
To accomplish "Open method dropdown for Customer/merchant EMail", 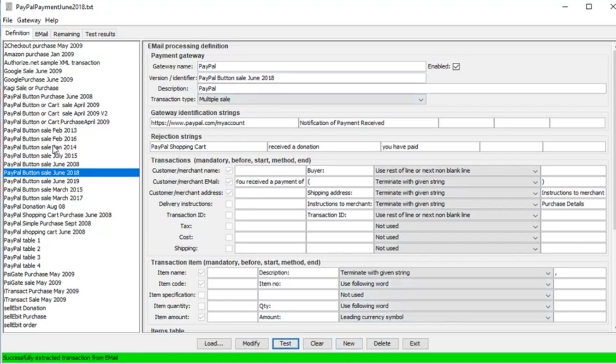I will click(x=457, y=182).
